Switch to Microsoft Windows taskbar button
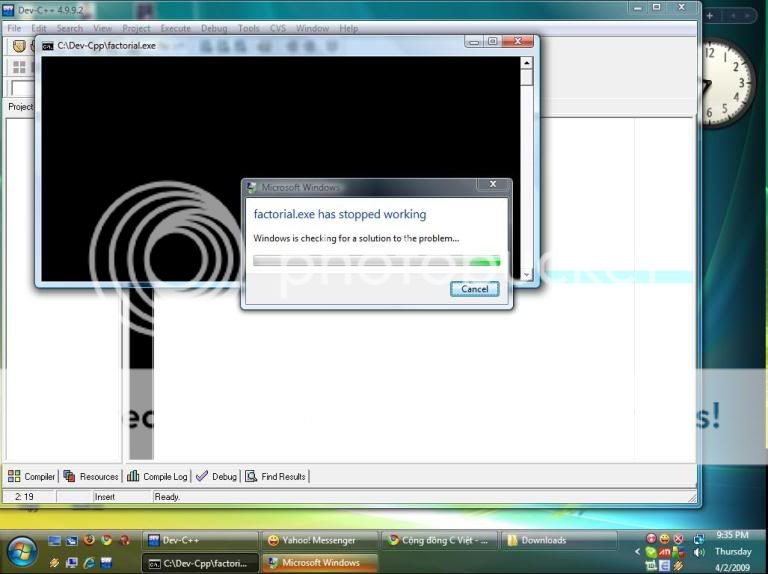Screen dimensions: 768x574 pos(320,563)
